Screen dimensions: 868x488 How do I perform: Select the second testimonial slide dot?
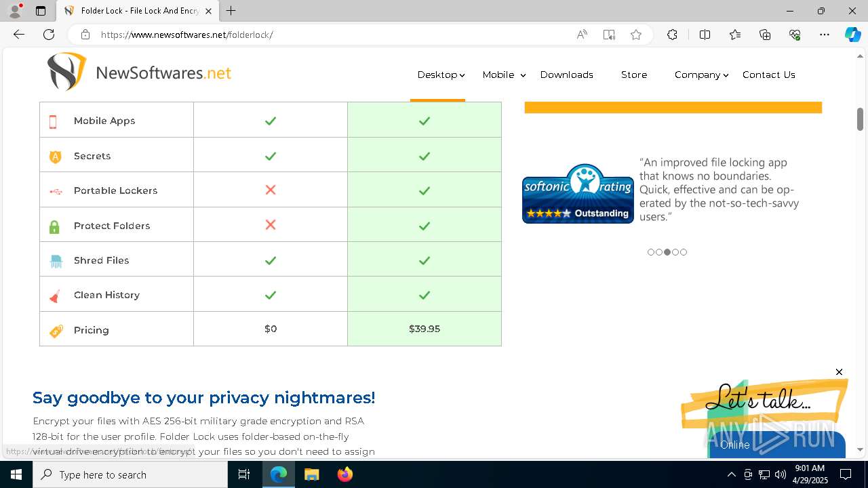pyautogui.click(x=659, y=252)
